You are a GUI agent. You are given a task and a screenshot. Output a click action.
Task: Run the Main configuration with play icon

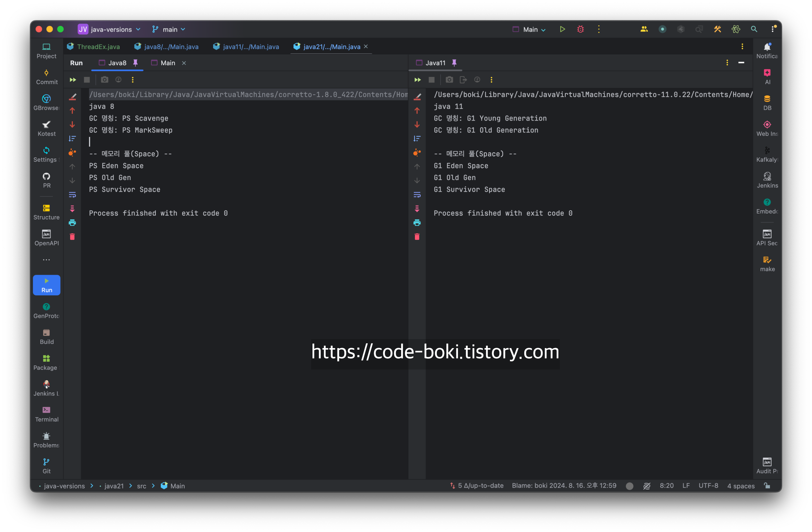tap(562, 29)
